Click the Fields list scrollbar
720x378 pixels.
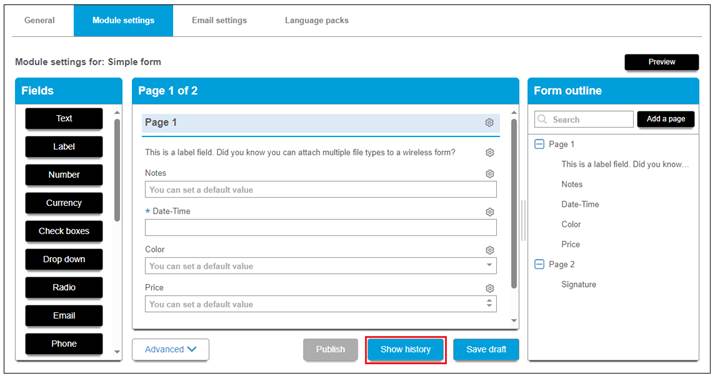(117, 170)
